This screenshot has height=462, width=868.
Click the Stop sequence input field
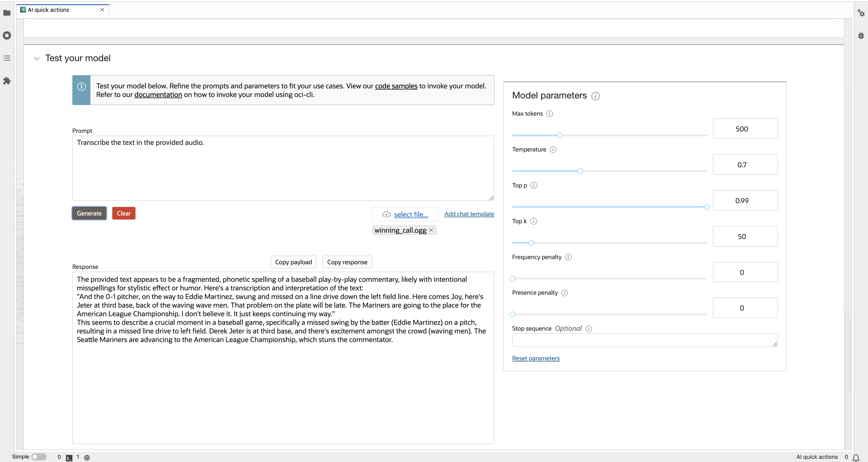pyautogui.click(x=644, y=340)
